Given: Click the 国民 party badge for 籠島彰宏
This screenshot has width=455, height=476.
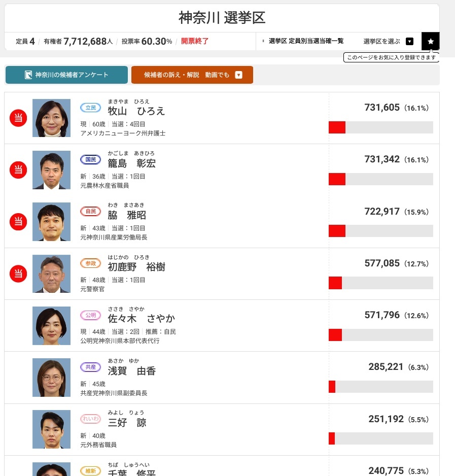Looking at the screenshot, I should tap(90, 159).
